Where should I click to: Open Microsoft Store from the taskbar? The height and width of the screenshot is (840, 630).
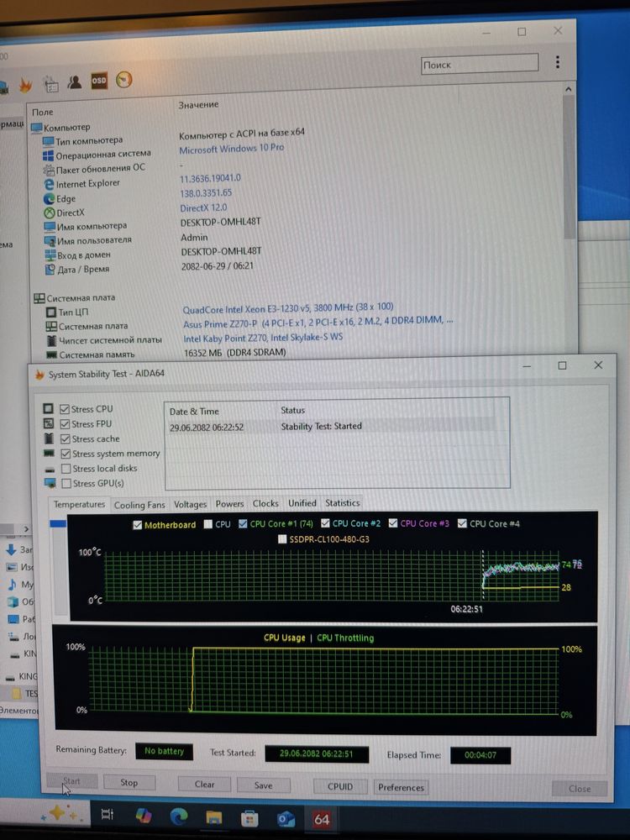pyautogui.click(x=249, y=818)
